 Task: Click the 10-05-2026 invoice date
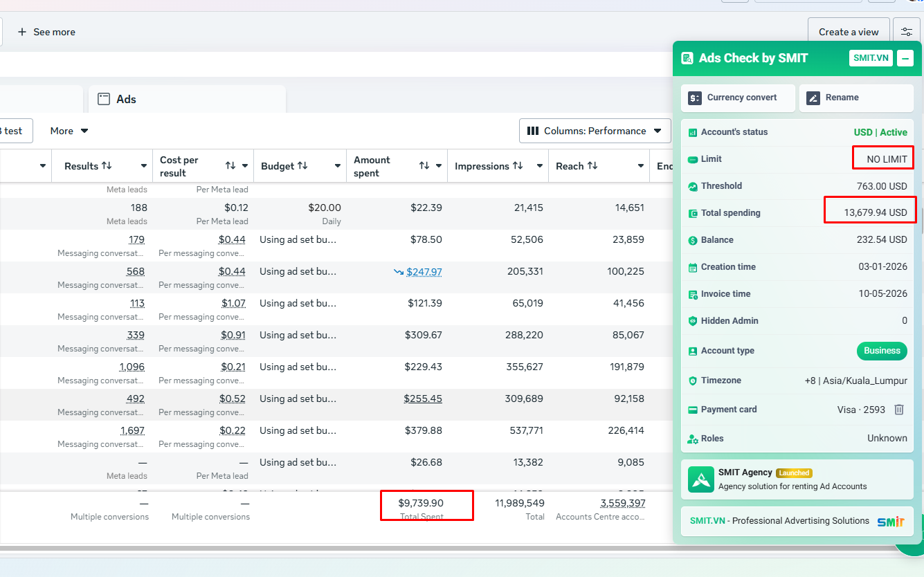tap(883, 294)
